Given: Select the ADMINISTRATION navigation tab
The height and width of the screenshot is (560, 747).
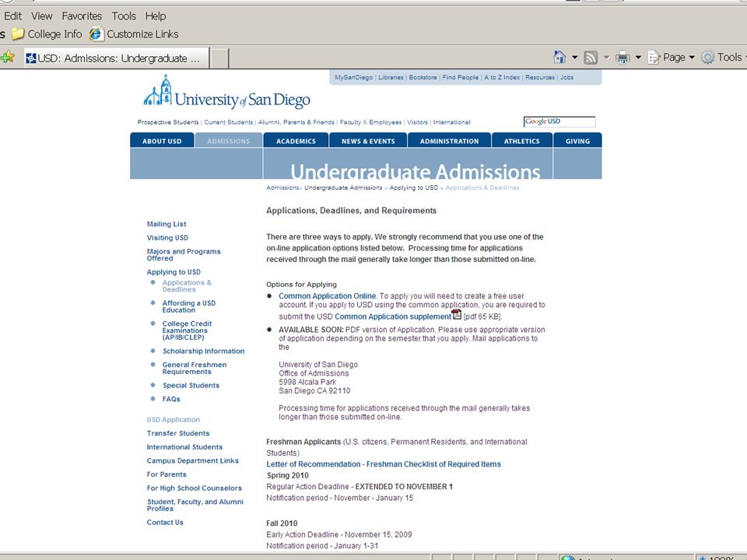Looking at the screenshot, I should coord(449,141).
